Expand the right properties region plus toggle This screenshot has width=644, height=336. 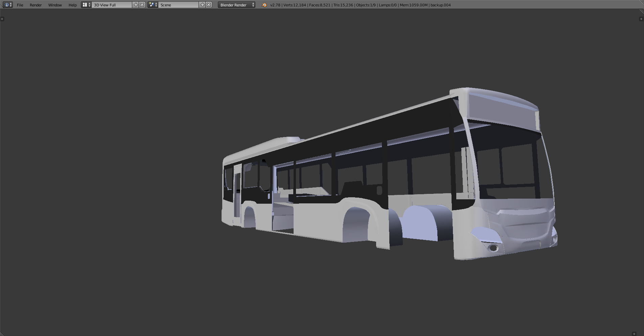641,19
